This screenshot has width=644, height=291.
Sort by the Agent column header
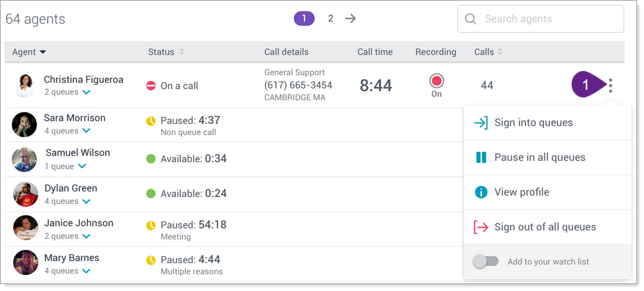29,52
